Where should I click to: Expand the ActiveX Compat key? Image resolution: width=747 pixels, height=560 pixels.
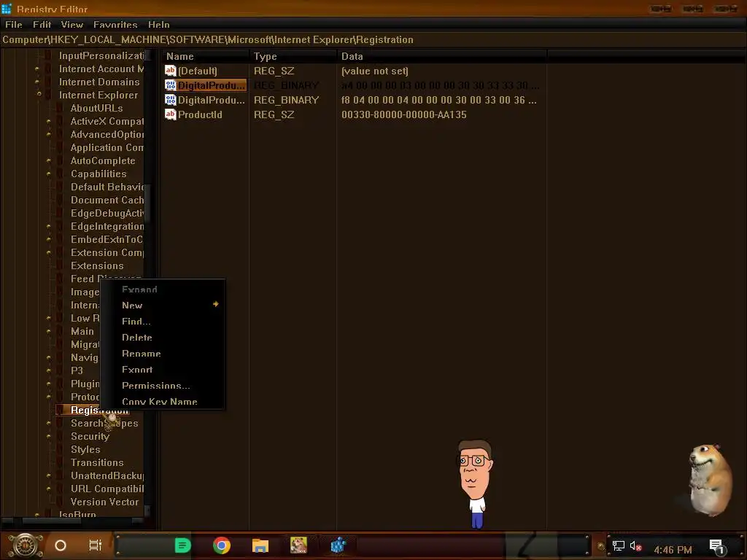point(49,122)
